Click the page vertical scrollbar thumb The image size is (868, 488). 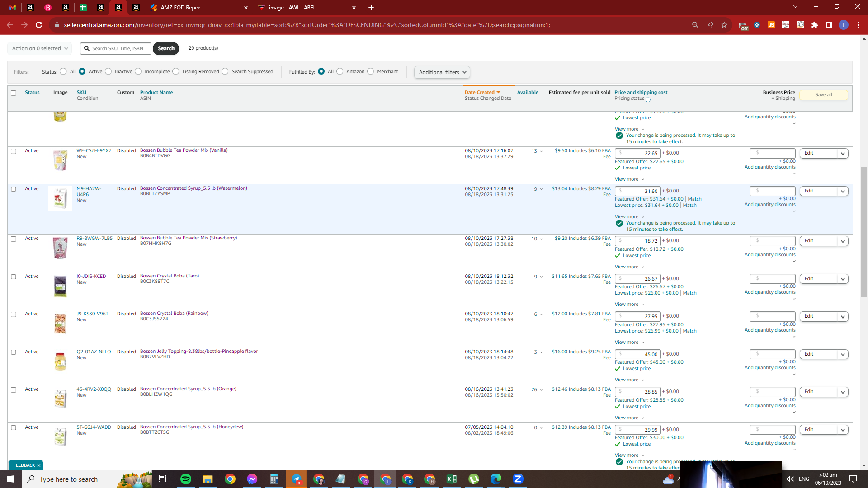click(864, 232)
